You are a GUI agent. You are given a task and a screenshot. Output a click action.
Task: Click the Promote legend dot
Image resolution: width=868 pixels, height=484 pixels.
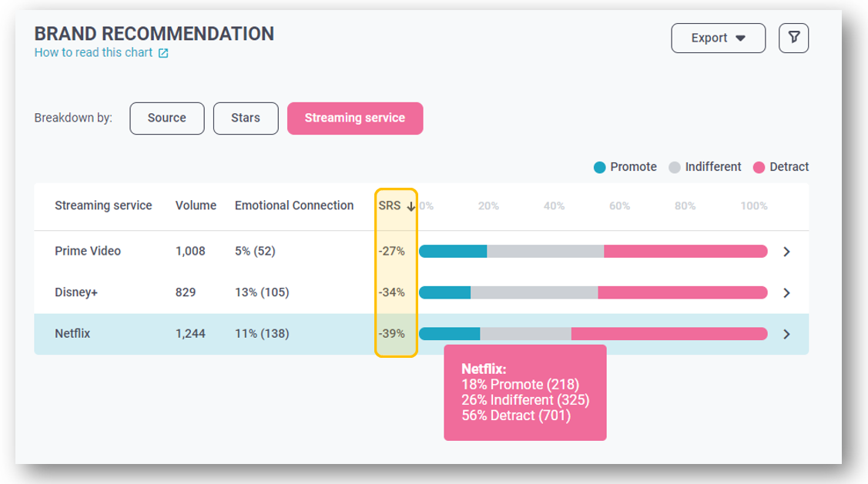click(x=599, y=168)
